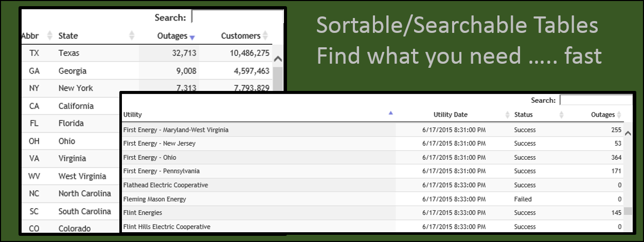Image resolution: width=644 pixels, height=242 pixels.
Task: Click the State column sort arrows
Action: [x=132, y=35]
